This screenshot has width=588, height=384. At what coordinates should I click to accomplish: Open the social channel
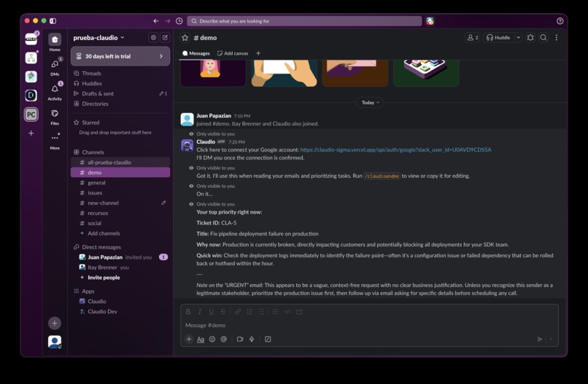coord(120,223)
